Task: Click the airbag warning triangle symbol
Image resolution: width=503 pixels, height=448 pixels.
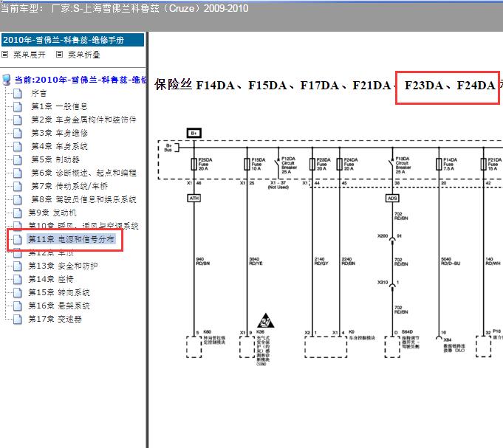Action: coord(266,320)
